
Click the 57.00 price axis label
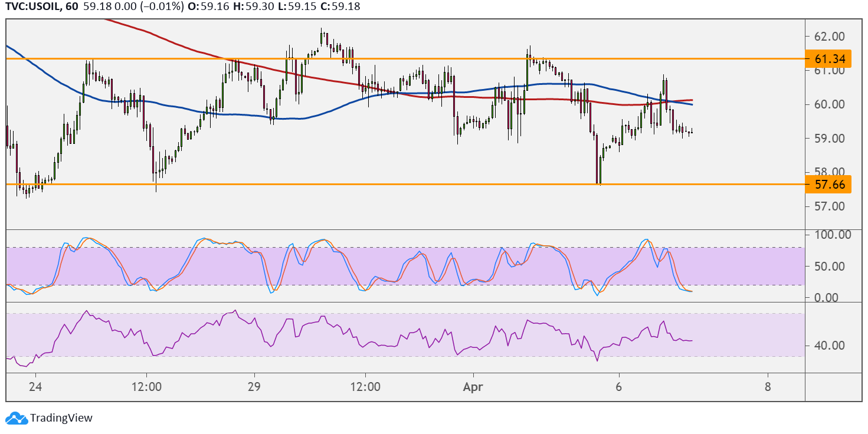point(829,206)
